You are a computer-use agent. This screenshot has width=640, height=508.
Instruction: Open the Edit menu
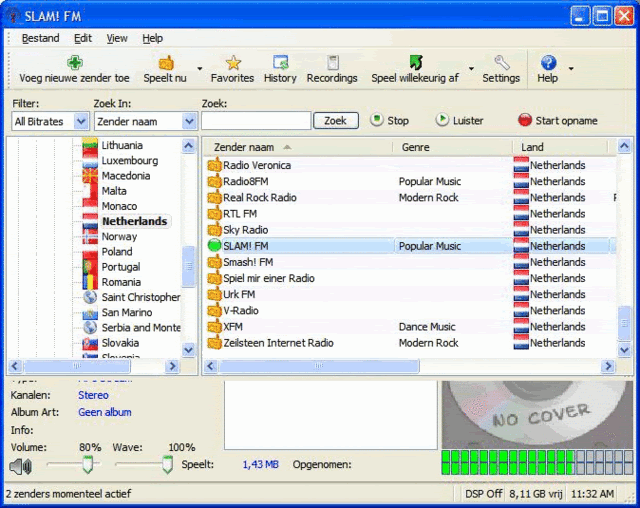pos(83,38)
